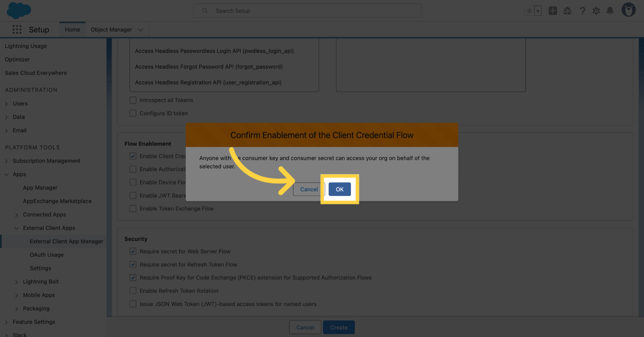Image resolution: width=644 pixels, height=337 pixels.
Task: Click the Salesforce cloud logo
Action: point(19,10)
